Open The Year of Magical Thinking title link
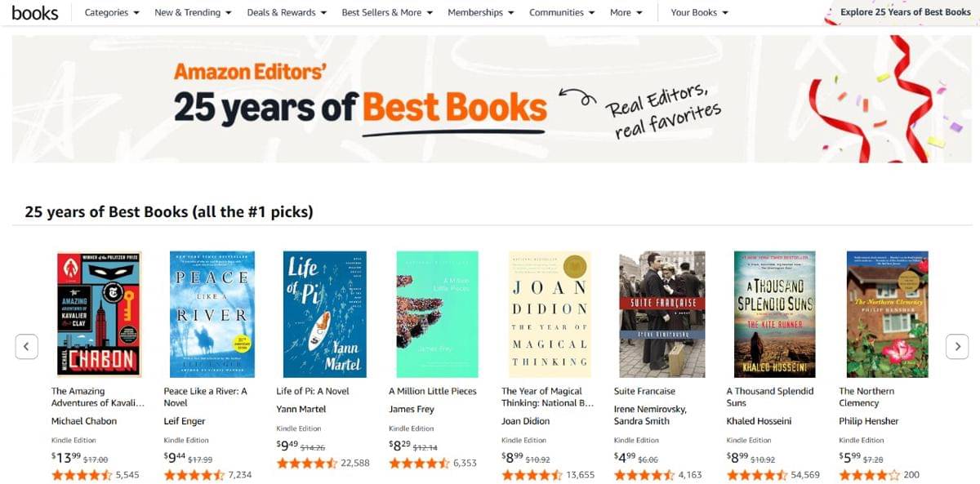 click(x=547, y=397)
